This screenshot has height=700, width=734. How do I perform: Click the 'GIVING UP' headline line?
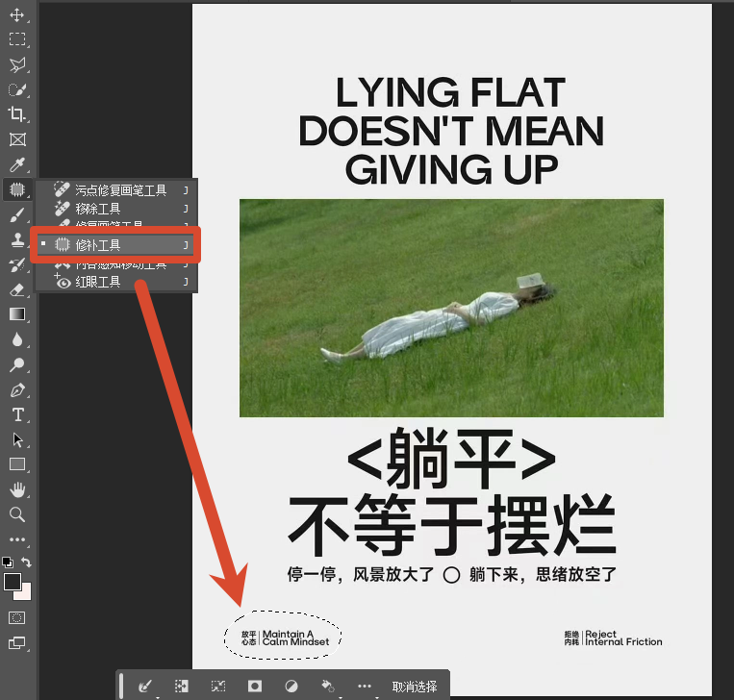click(451, 170)
